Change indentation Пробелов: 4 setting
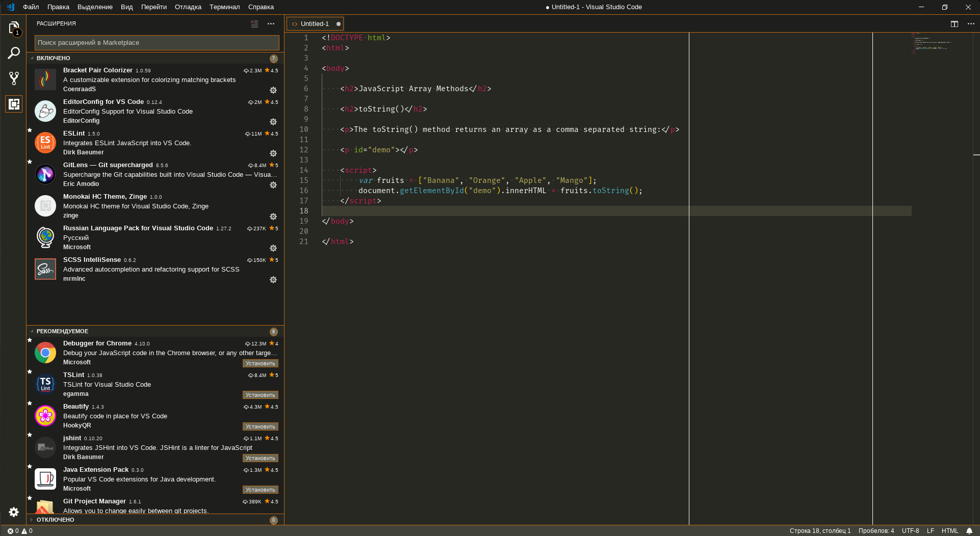The image size is (980, 536). 876,531
